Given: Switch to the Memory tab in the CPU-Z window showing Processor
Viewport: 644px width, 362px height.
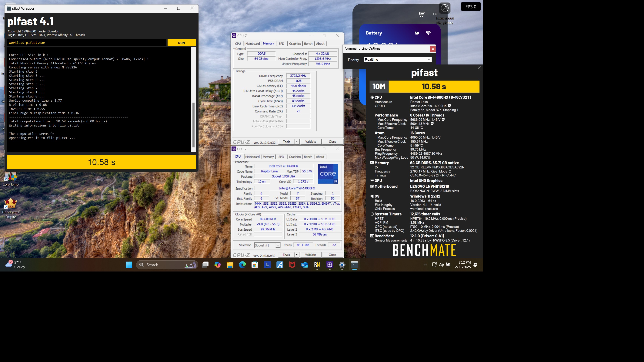Looking at the screenshot, I should (x=268, y=157).
